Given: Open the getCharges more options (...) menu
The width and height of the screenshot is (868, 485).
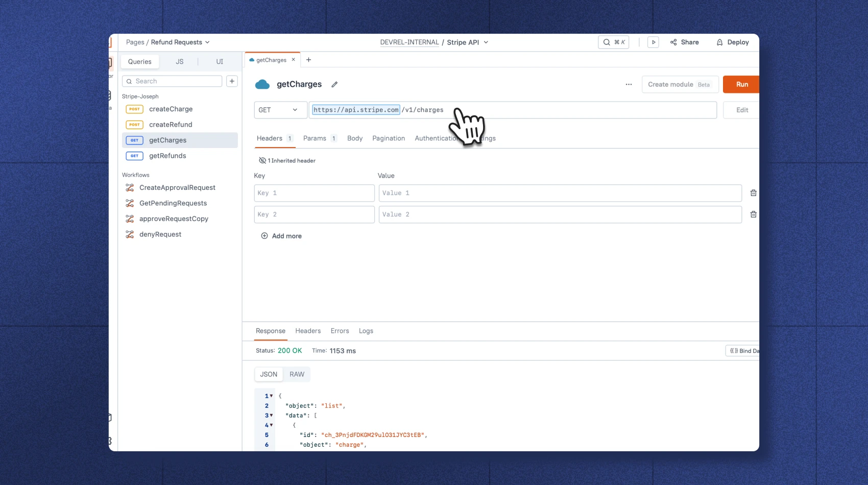Looking at the screenshot, I should pyautogui.click(x=628, y=84).
